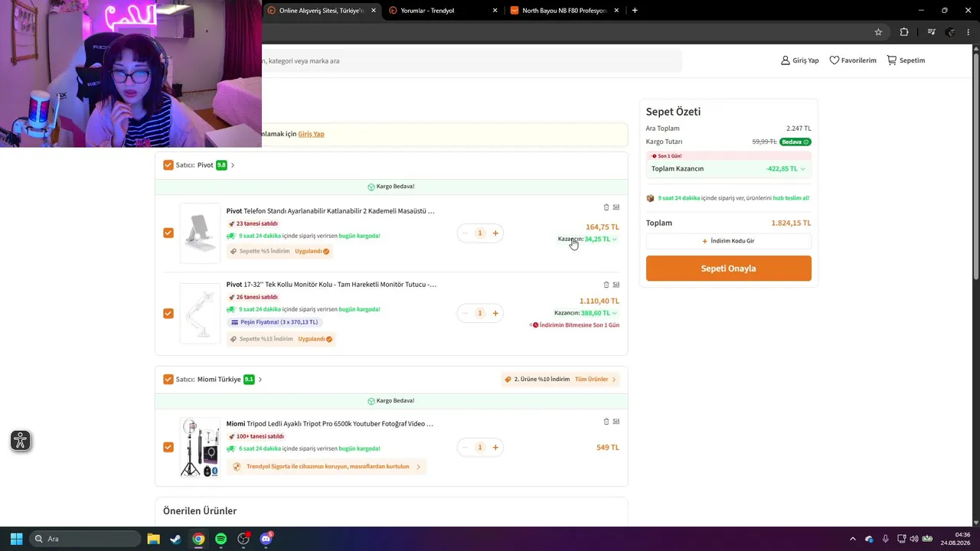Show hidden system tray icons
The width and height of the screenshot is (980, 551).
[x=852, y=539]
